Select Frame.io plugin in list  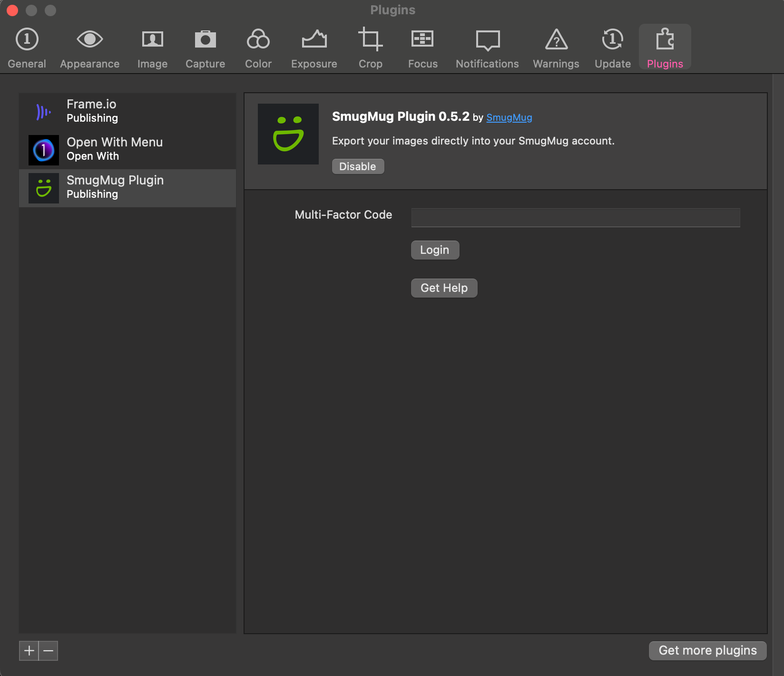tap(127, 112)
